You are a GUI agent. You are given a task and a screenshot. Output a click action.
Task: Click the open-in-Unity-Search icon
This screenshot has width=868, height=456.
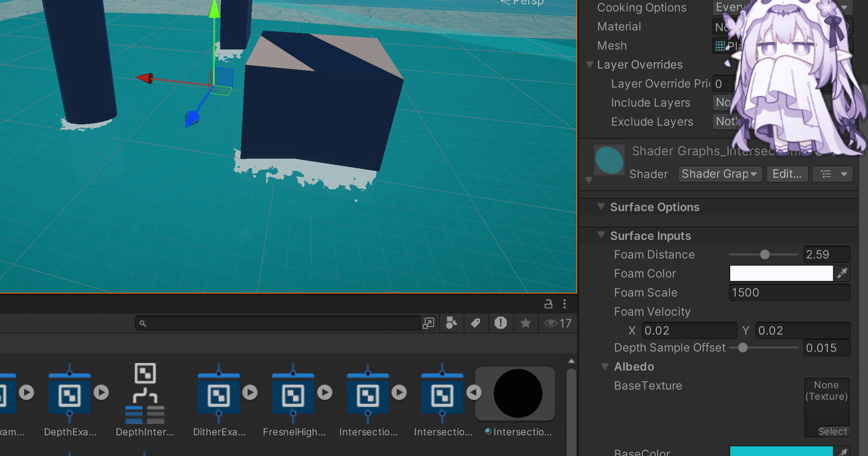point(429,323)
